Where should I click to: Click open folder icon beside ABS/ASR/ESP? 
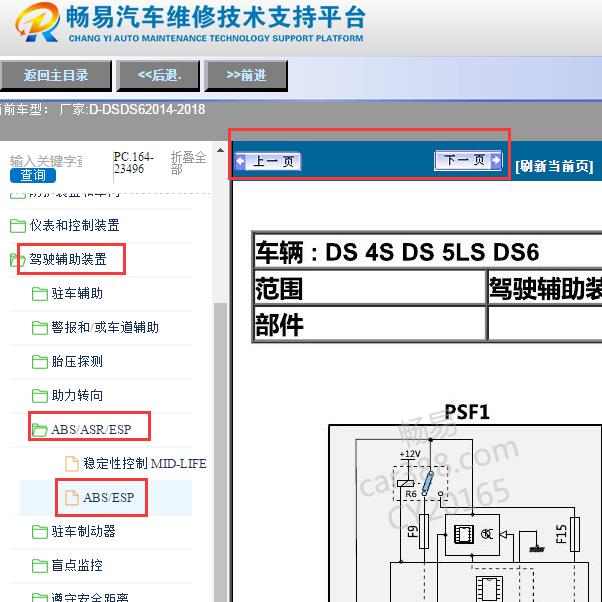40,430
